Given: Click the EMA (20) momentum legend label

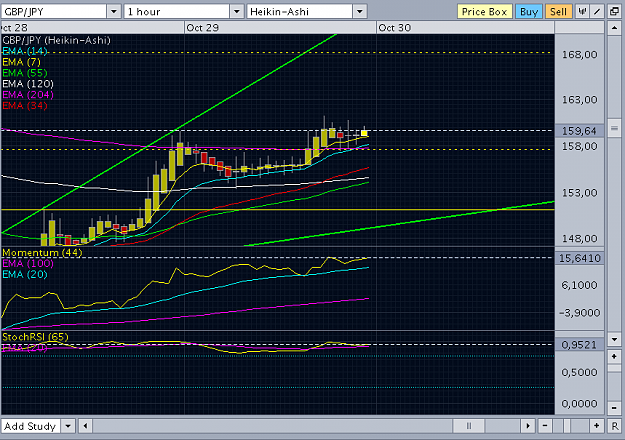Looking at the screenshot, I should [25, 274].
